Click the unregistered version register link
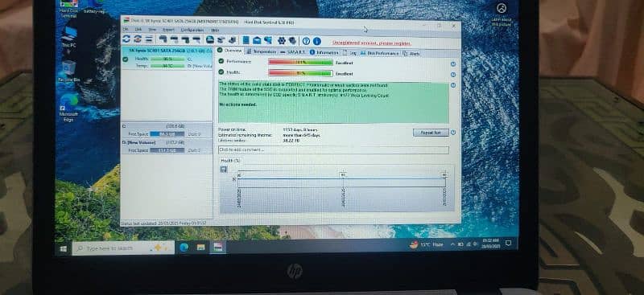Image resolution: width=644 pixels, height=295 pixels. coord(372,43)
